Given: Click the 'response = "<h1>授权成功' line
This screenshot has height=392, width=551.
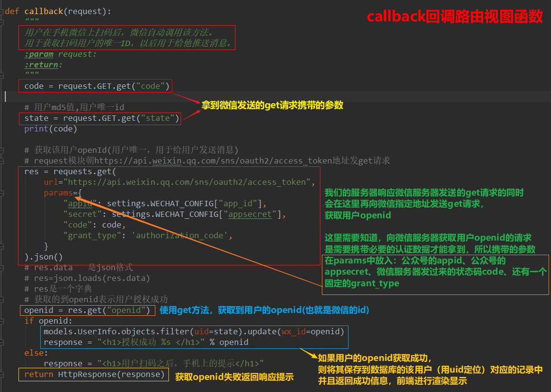Looking at the screenshot, I should (146, 343).
